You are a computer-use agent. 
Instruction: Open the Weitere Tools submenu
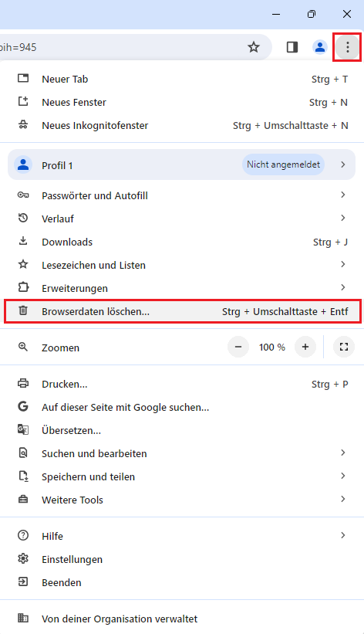pos(182,500)
